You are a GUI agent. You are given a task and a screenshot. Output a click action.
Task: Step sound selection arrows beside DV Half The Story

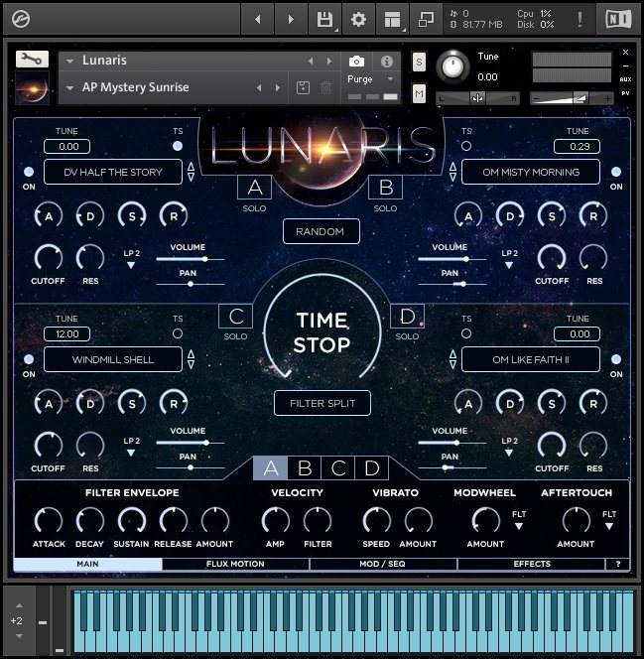pyautogui.click(x=192, y=172)
